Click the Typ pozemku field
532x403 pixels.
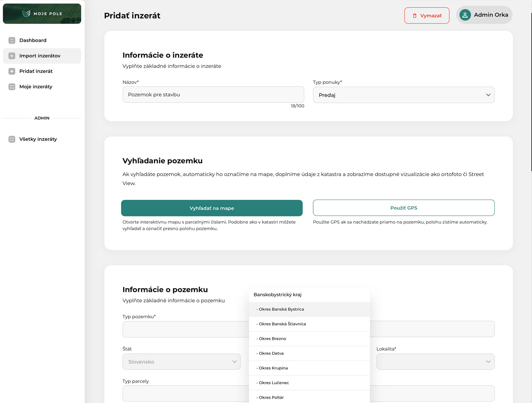(x=185, y=329)
